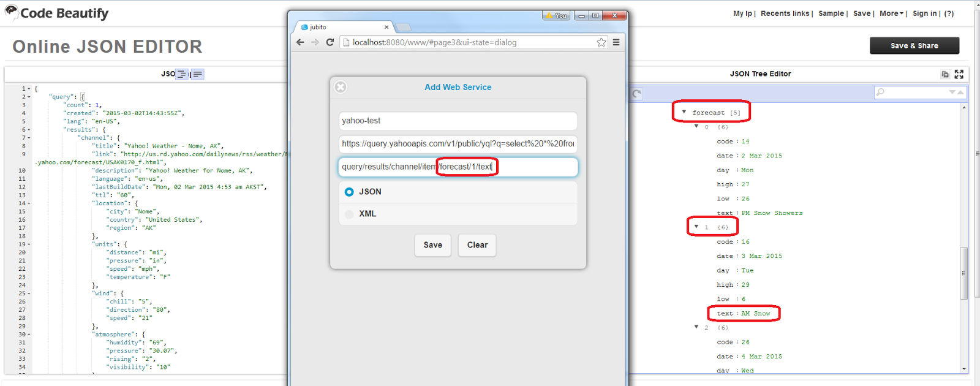
Task: Click the redo icon in tree editor toolbar
Action: (637, 93)
